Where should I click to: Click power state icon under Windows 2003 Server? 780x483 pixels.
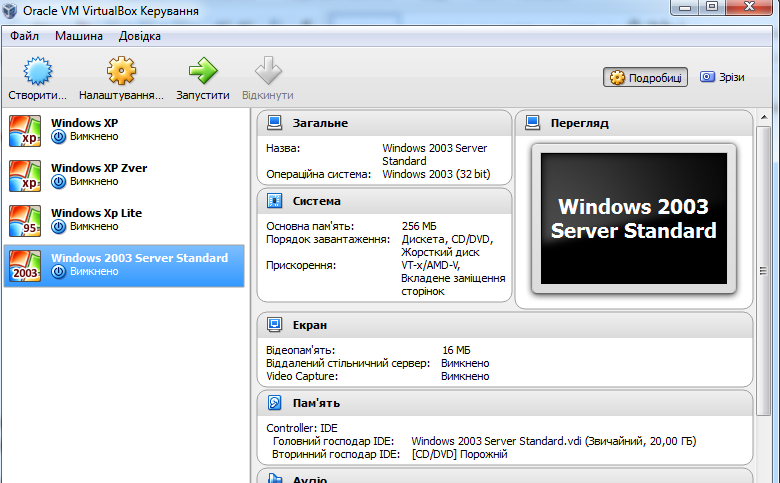(x=59, y=272)
